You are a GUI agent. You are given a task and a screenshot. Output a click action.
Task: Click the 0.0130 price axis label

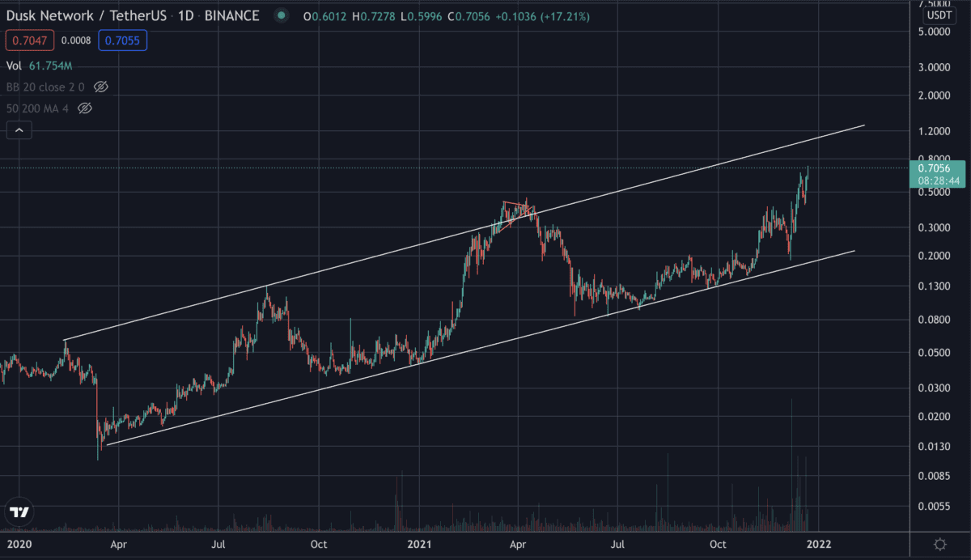coord(935,447)
